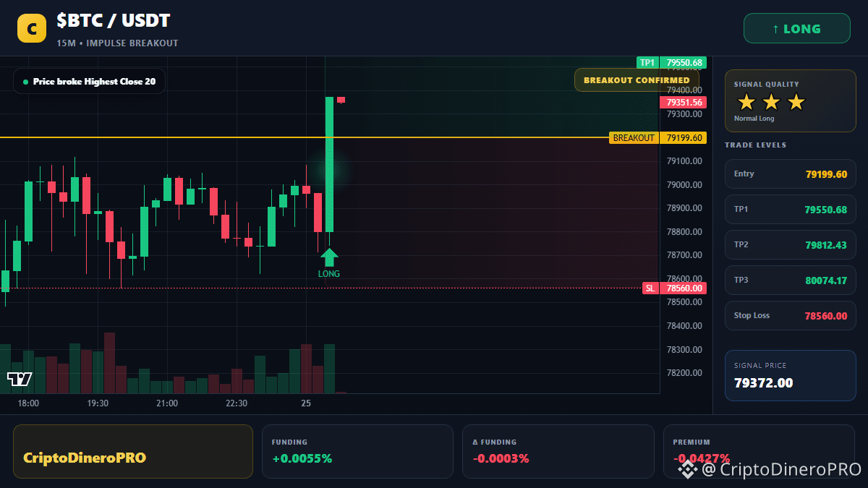This screenshot has width=868, height=488.
Task: Click the third signal quality star
Action: tap(796, 102)
